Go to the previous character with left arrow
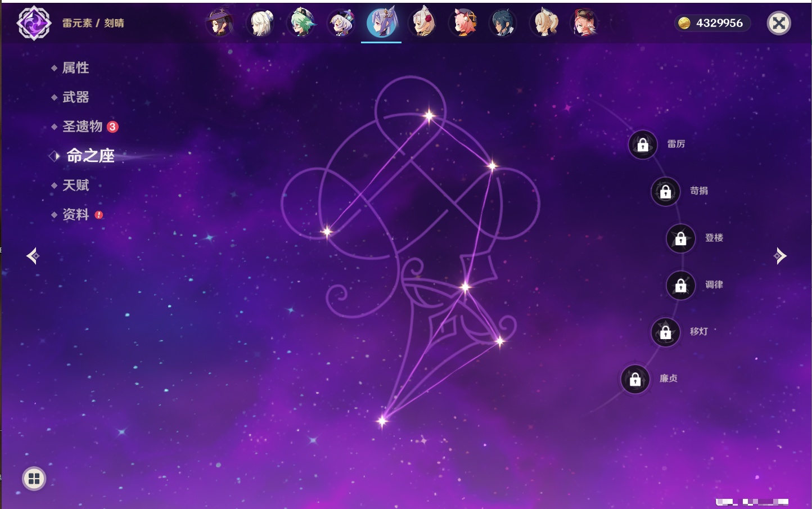Screen dimensions: 812x509 [33, 256]
